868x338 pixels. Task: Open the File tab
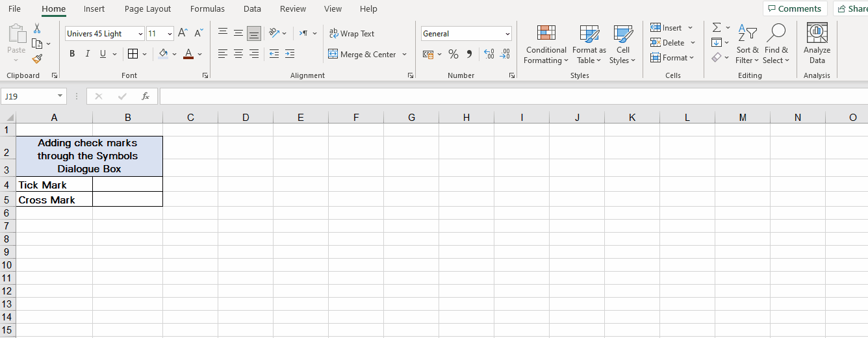(x=14, y=8)
